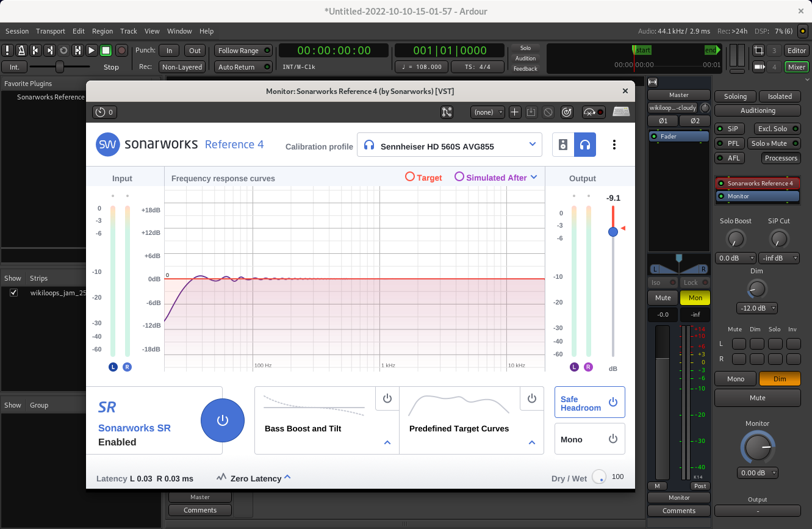Open the Non-Layered record mode dropdown
Image resolution: width=812 pixels, height=529 pixels.
pos(182,67)
